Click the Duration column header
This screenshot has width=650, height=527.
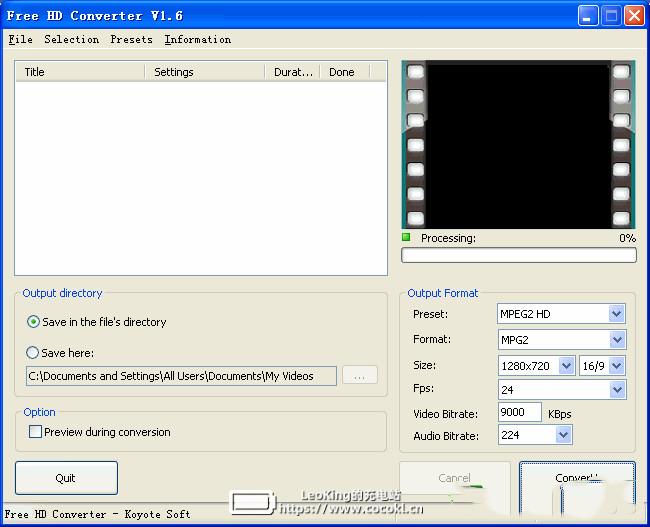(293, 72)
